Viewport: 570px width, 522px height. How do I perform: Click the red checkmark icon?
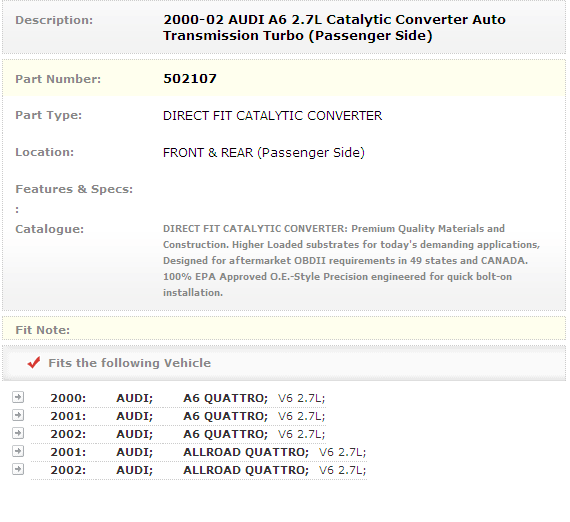click(34, 362)
